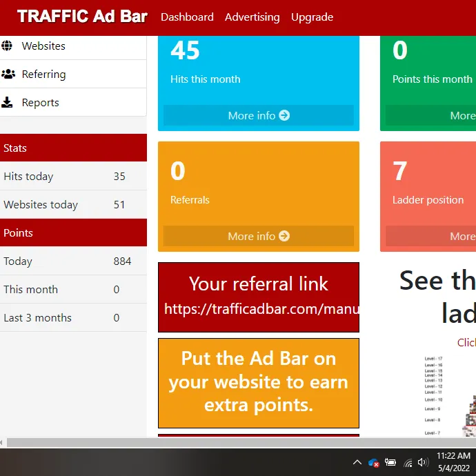476x476 pixels.
Task: Click the Hits today row value 35
Action: coord(119,177)
